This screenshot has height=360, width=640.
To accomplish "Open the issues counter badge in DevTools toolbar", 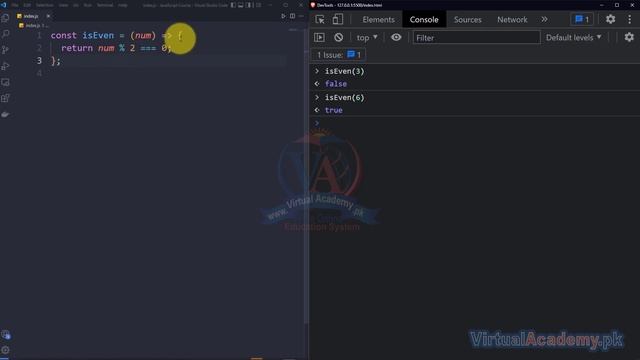I will 582,19.
